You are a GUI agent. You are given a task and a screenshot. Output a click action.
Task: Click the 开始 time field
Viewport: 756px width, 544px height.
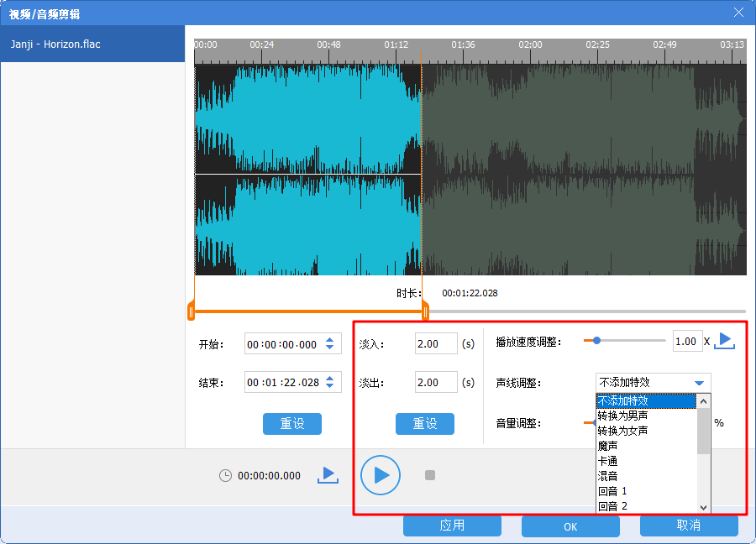pos(292,344)
